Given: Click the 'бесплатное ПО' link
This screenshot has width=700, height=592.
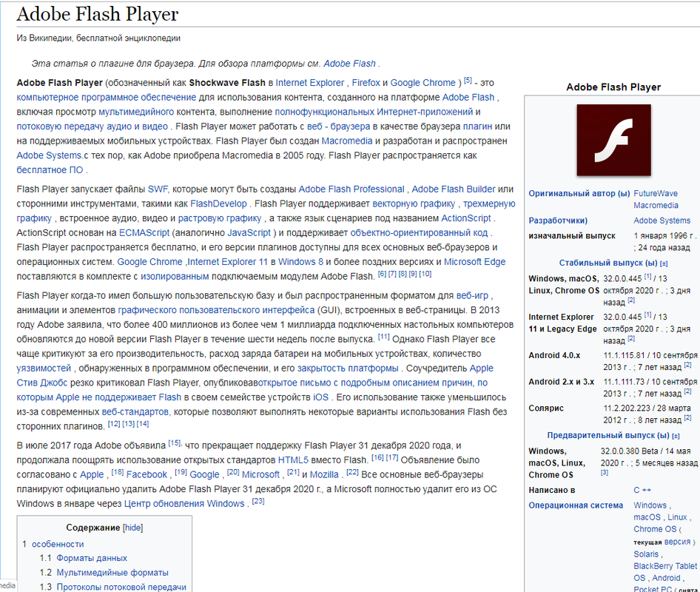Looking at the screenshot, I should 50,170.
